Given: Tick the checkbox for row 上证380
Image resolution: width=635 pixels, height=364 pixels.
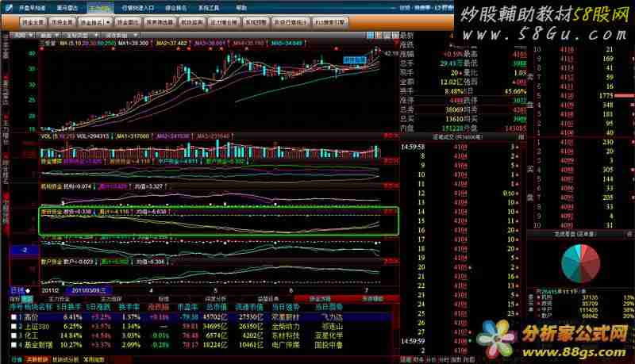Looking at the screenshot, I should pyautogui.click(x=13, y=327).
